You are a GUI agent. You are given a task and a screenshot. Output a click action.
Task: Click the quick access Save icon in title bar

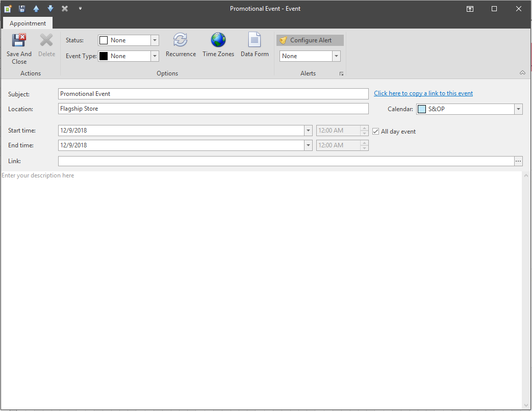click(22, 9)
